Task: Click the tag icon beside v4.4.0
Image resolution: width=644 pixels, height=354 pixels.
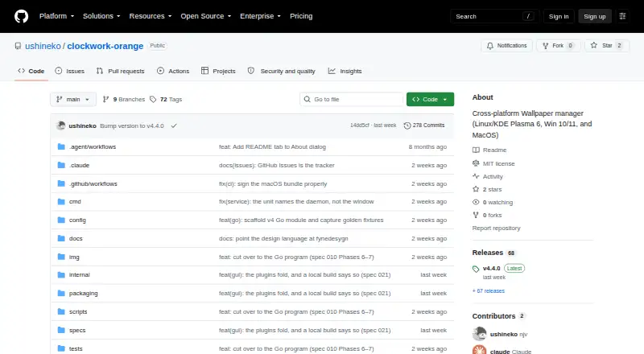Action: pos(476,269)
